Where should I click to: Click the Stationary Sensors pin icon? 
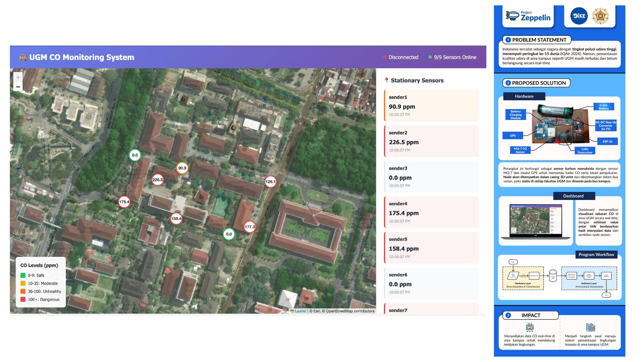pyautogui.click(x=387, y=80)
